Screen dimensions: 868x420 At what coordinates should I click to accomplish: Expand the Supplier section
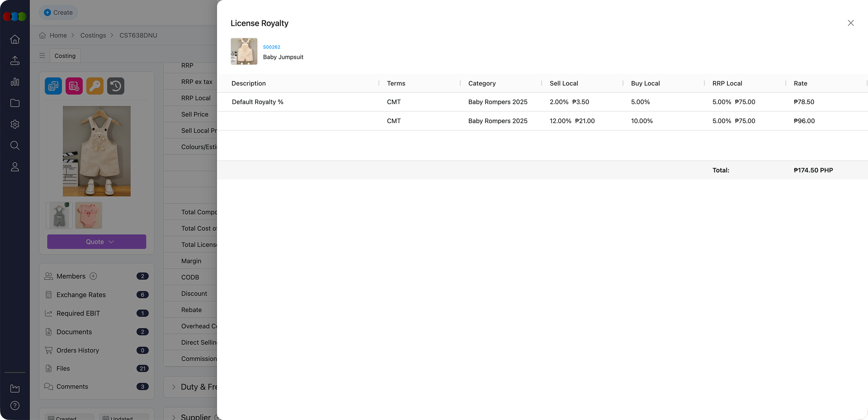pyautogui.click(x=174, y=417)
